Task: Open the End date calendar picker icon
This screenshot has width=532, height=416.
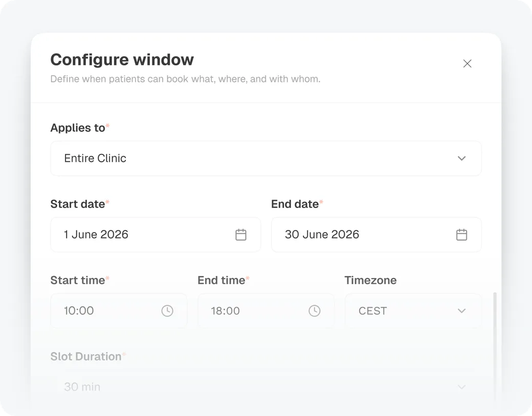Action: pyautogui.click(x=461, y=235)
